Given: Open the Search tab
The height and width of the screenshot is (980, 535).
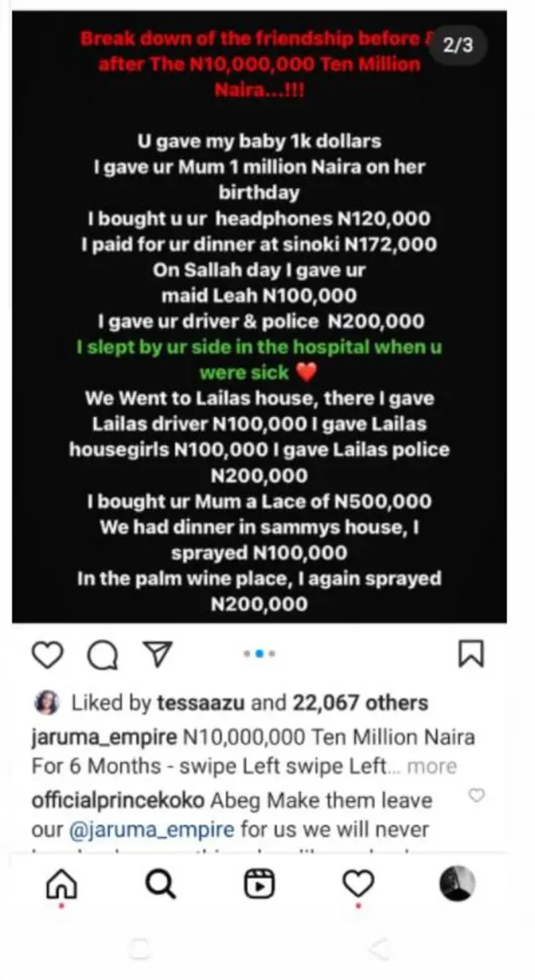Looking at the screenshot, I should coord(160,883).
